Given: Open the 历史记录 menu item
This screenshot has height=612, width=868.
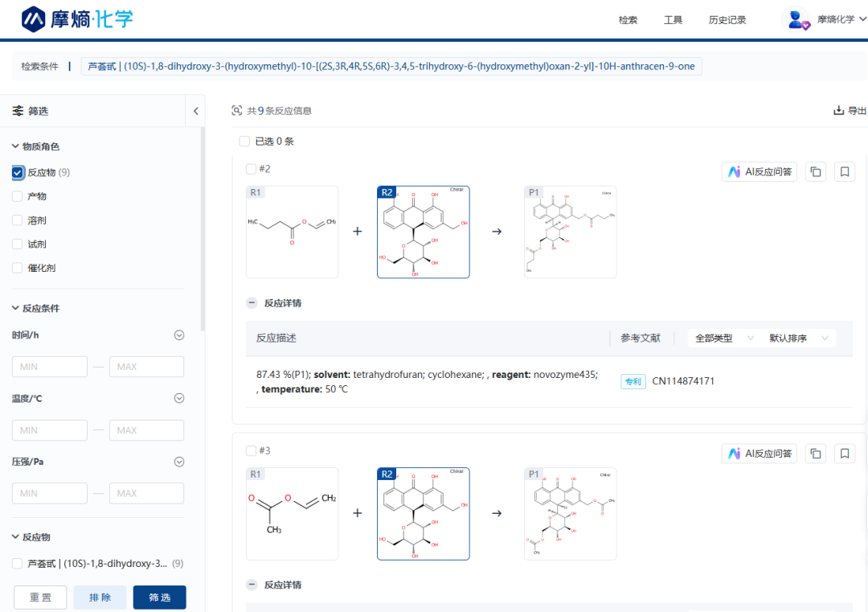Looking at the screenshot, I should pyautogui.click(x=727, y=20).
